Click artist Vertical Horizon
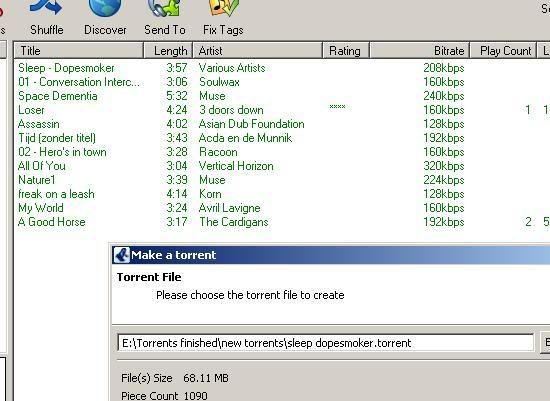550x401 pixels. (236, 166)
